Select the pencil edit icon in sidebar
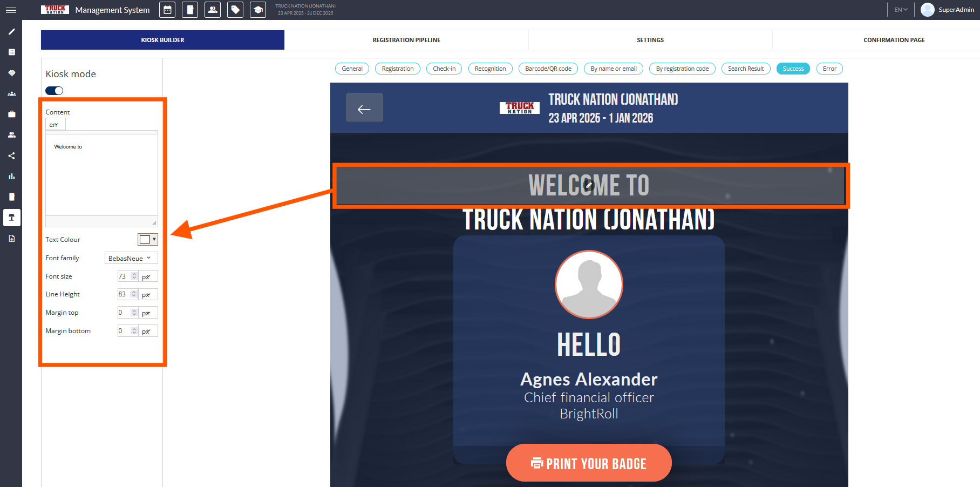The width and height of the screenshot is (980, 487). 11,32
